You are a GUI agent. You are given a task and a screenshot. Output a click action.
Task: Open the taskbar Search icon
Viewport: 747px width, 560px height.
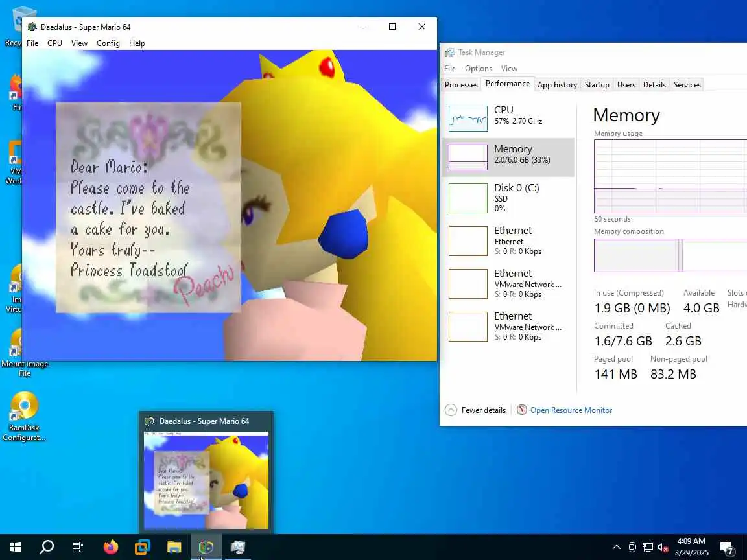tap(46, 547)
